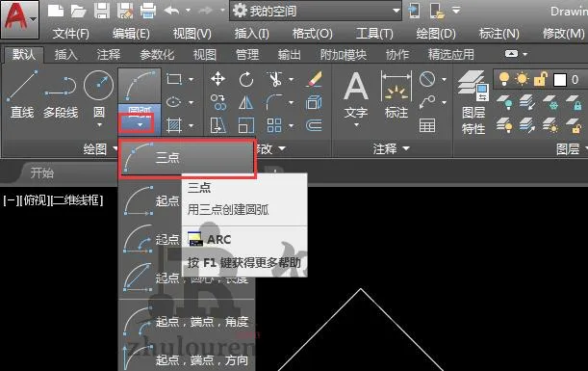The width and height of the screenshot is (588, 371).
Task: Open the 绘图(D) menu
Action: [436, 34]
